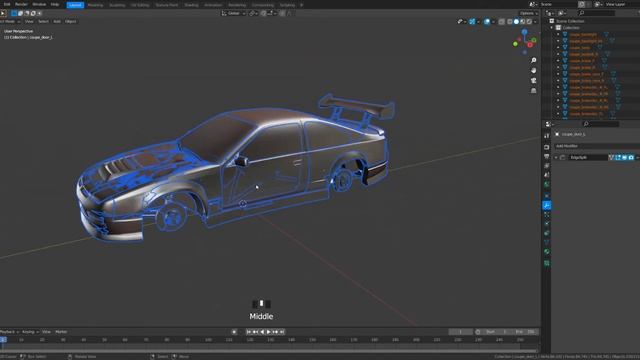Open the overlays dropdown arrow
This screenshot has height=360, width=640.
point(493,22)
